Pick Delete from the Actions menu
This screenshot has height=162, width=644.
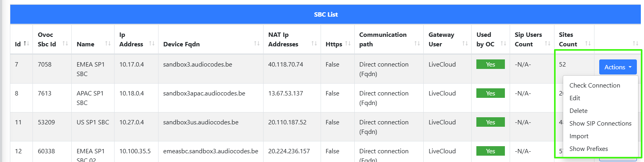(x=578, y=111)
